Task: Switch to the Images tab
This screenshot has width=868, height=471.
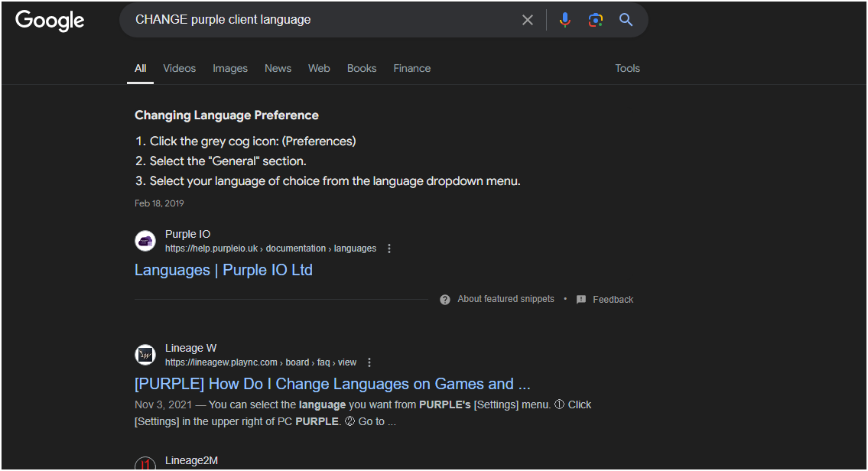Action: point(230,68)
